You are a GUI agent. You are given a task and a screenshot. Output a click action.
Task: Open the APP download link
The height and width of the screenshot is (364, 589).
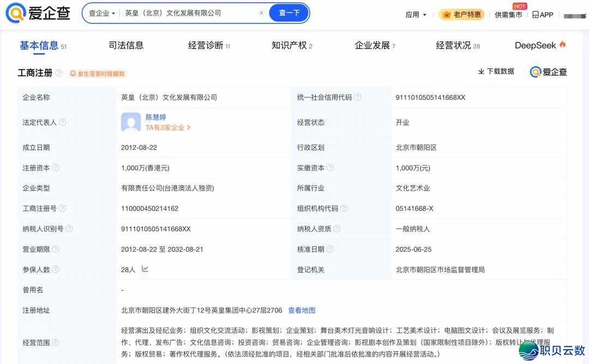[543, 15]
